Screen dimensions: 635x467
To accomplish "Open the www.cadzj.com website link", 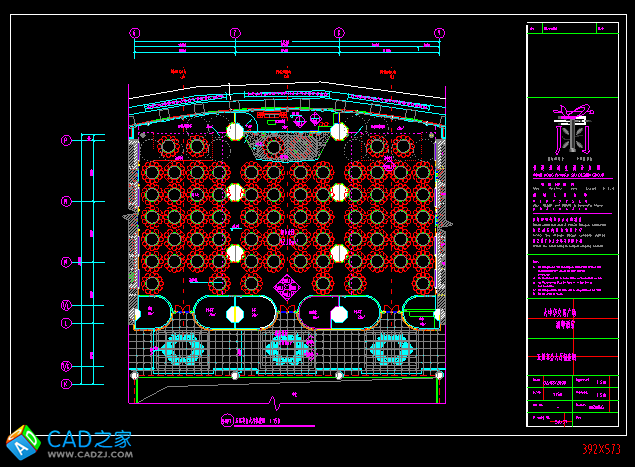I will (x=89, y=455).
